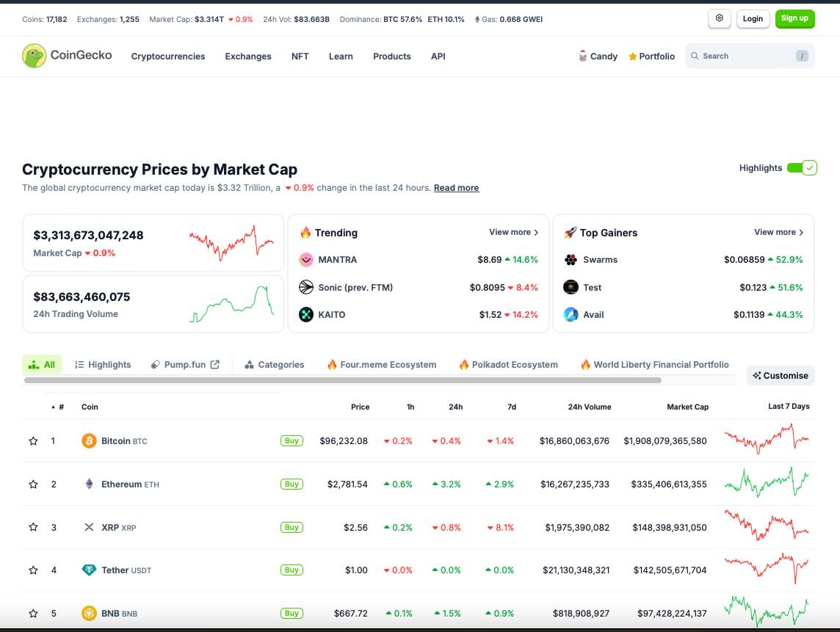Click the Customise sparkle icon
This screenshot has width=840, height=632.
point(756,375)
